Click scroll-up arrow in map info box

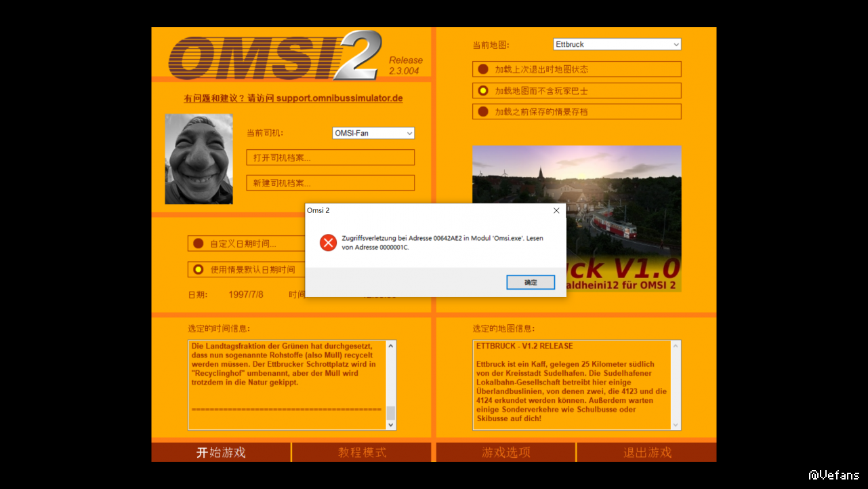pyautogui.click(x=675, y=346)
